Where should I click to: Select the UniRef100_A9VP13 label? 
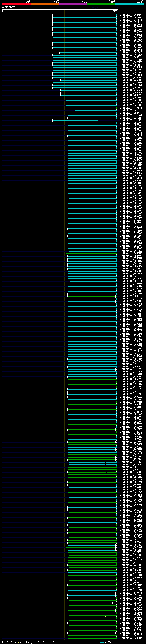(131, 339)
